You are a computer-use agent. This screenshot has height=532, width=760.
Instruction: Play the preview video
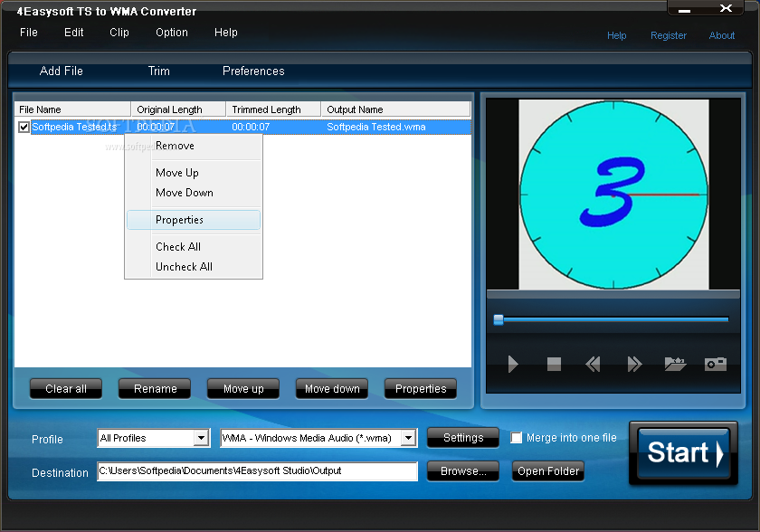point(513,364)
